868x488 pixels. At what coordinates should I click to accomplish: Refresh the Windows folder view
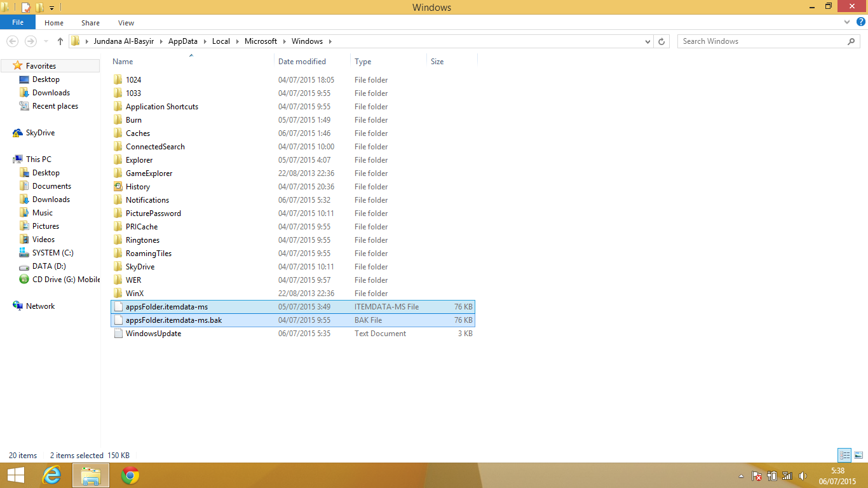pyautogui.click(x=661, y=41)
